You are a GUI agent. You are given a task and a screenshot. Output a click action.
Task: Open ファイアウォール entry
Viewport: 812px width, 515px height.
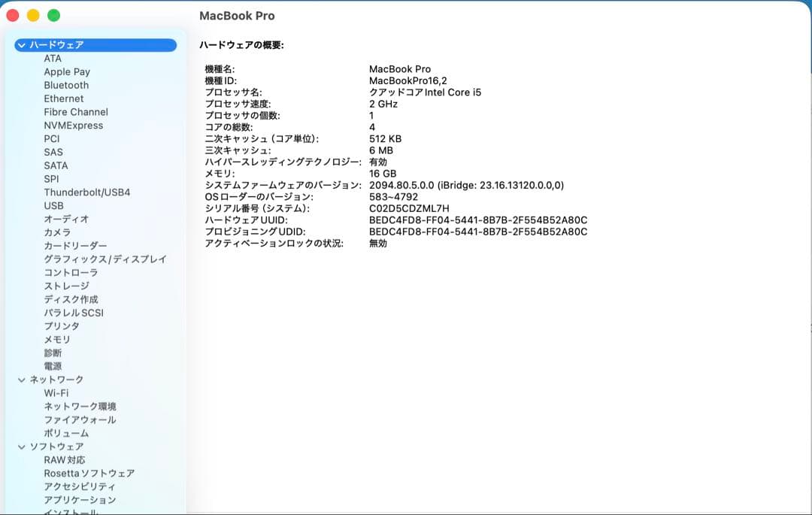point(80,420)
